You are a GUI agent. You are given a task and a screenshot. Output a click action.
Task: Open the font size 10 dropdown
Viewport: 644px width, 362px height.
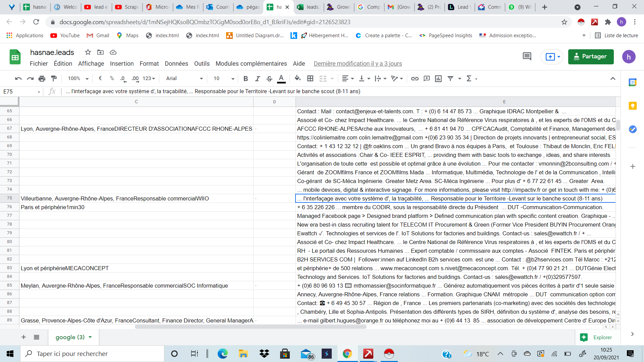224,78
